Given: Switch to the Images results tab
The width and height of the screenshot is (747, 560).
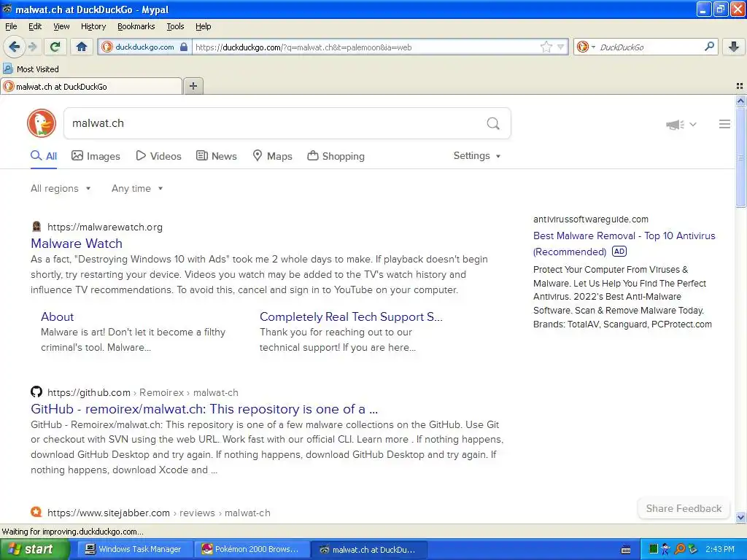Looking at the screenshot, I should (x=96, y=156).
